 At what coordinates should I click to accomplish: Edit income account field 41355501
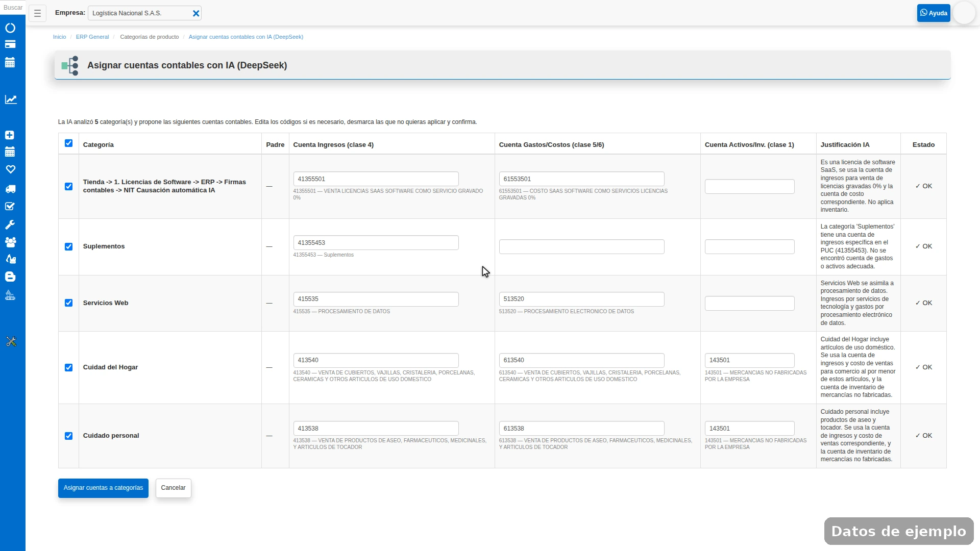point(376,179)
